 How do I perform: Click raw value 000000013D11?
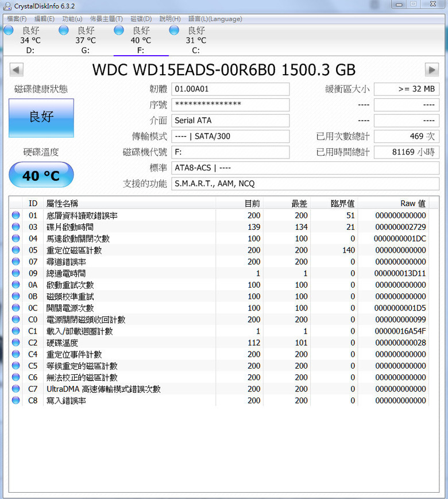[x=400, y=273]
